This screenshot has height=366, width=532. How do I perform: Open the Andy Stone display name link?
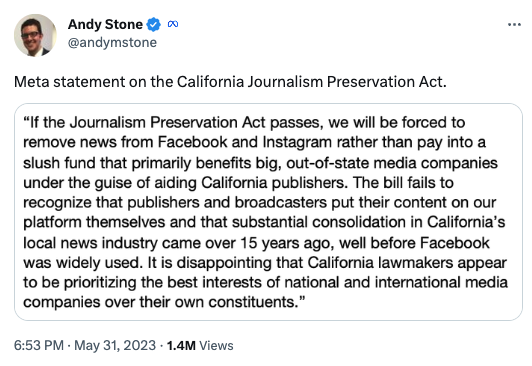pyautogui.click(x=105, y=24)
